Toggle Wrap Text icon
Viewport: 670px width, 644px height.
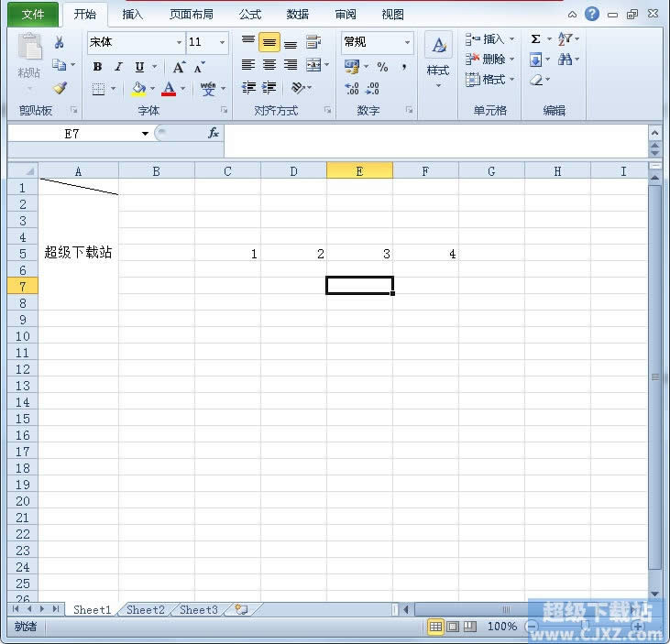point(313,42)
